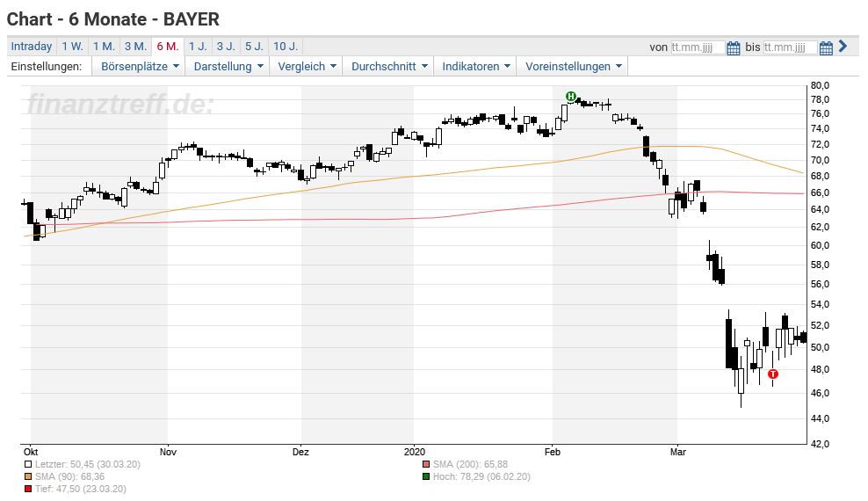
Task: Click the '2020' x-axis label
Action: coord(415,453)
